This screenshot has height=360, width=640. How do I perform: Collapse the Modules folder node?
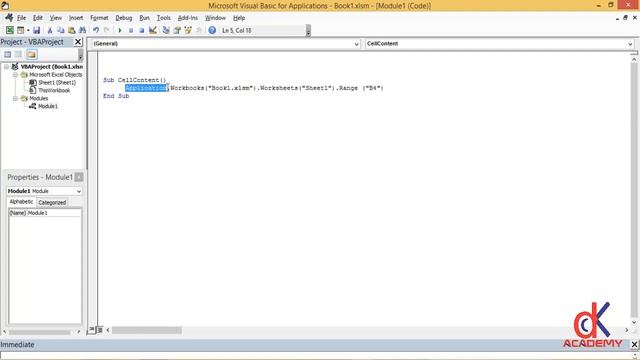click(15, 98)
